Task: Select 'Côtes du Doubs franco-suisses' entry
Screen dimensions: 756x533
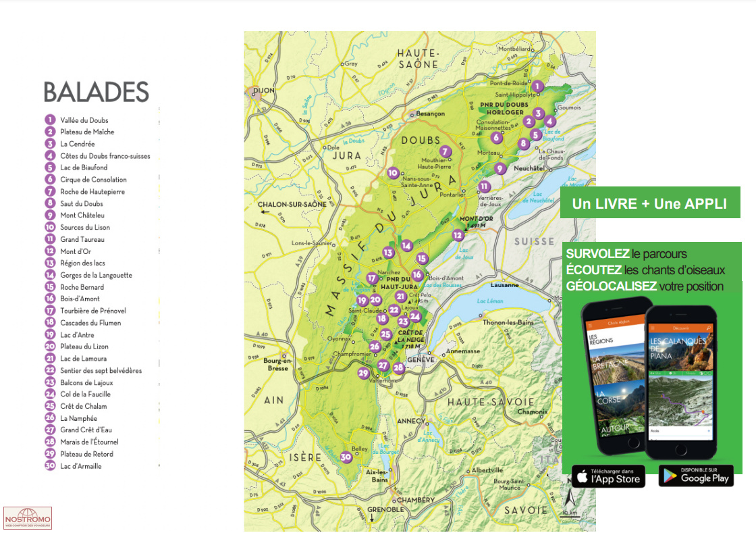Action: point(105,156)
